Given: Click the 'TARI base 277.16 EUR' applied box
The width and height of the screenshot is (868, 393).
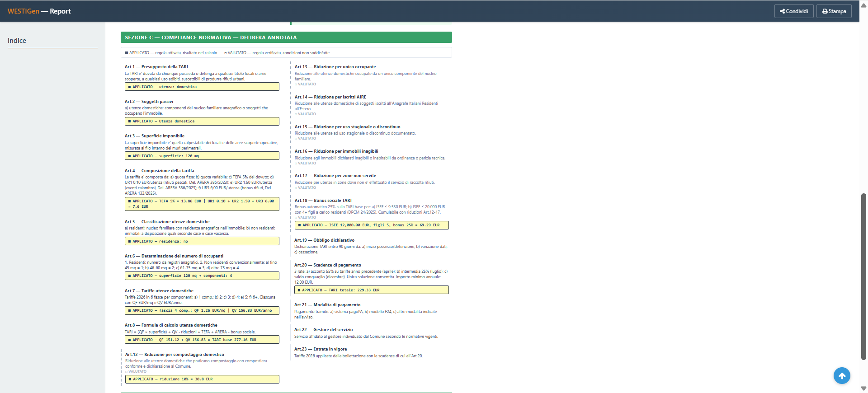Looking at the screenshot, I should point(202,340).
